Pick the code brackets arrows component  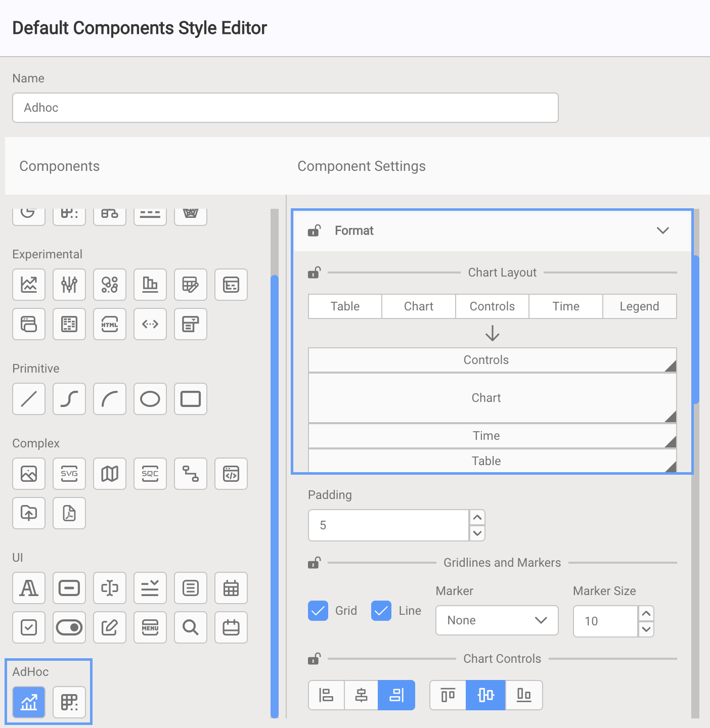click(x=150, y=324)
